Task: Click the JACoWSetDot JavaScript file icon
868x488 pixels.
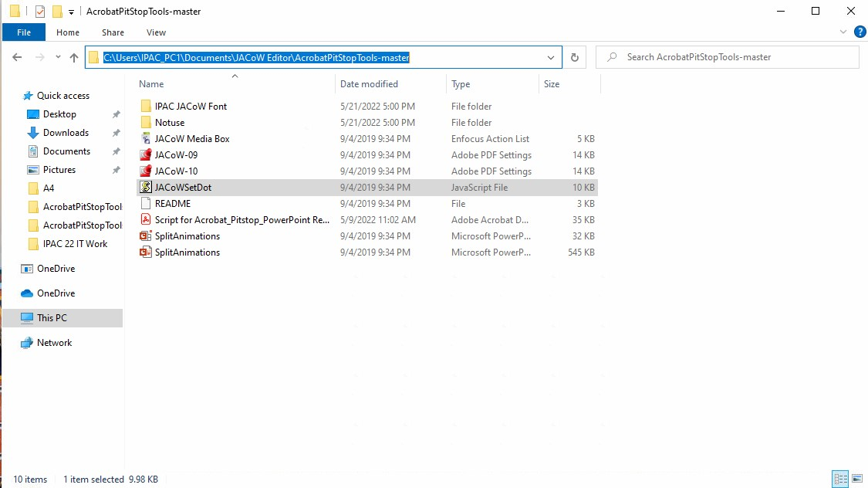Action: (x=145, y=188)
